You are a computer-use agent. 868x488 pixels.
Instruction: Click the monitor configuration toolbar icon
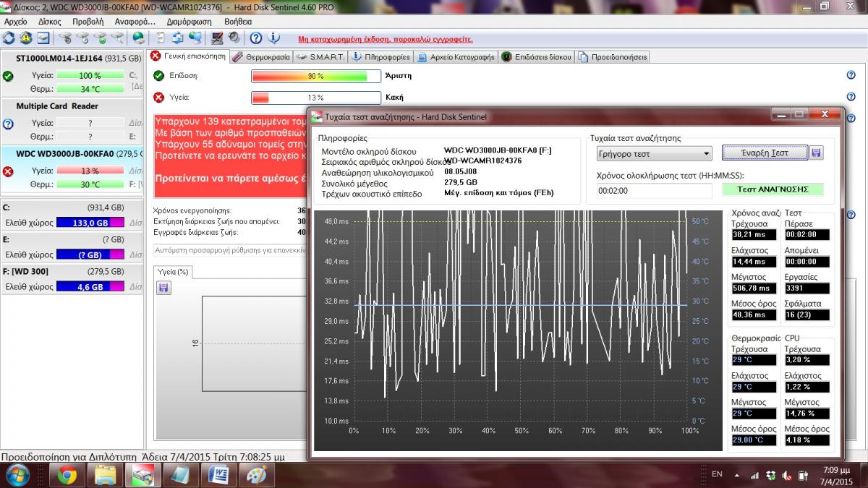(x=217, y=38)
